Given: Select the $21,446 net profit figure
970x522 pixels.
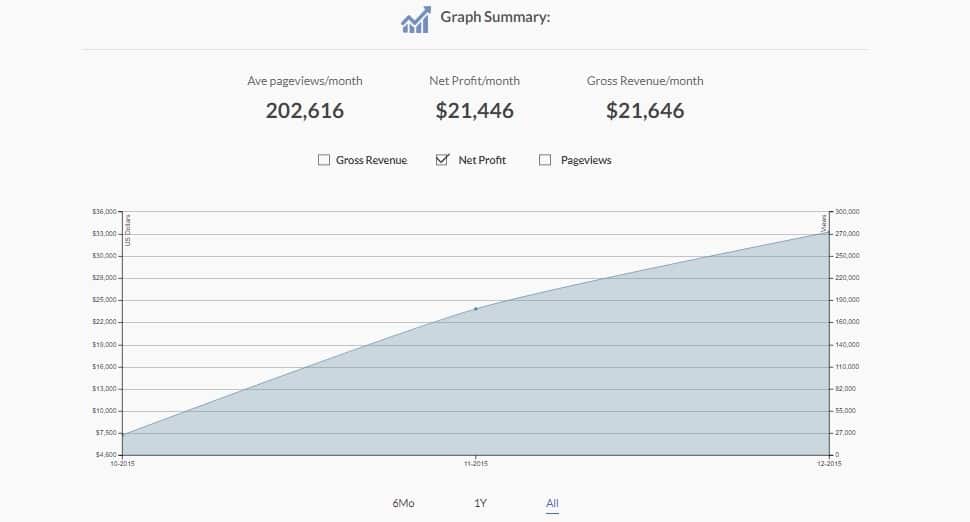Looking at the screenshot, I should [475, 111].
